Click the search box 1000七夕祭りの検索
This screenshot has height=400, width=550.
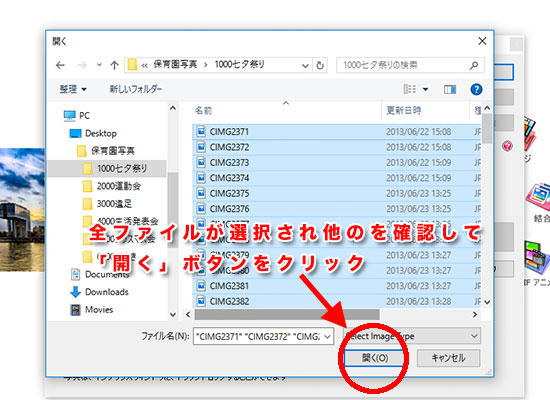tap(410, 65)
